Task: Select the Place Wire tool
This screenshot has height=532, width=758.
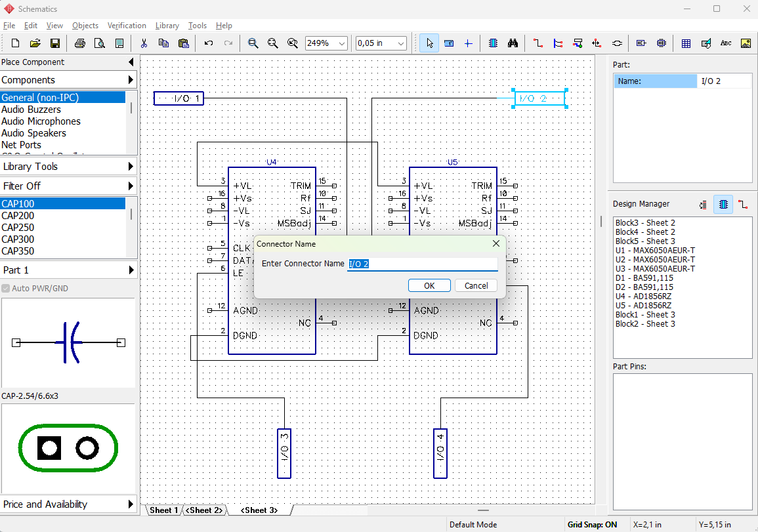Action: [538, 43]
